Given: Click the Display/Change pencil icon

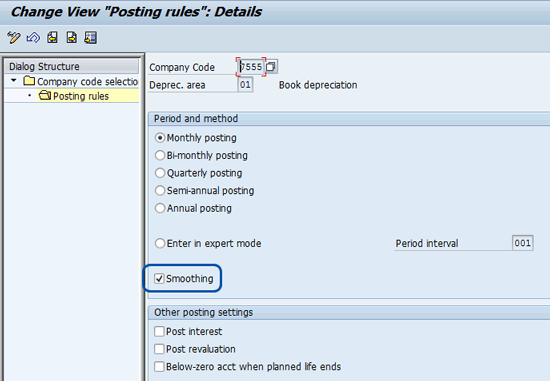Looking at the screenshot, I should click(14, 38).
